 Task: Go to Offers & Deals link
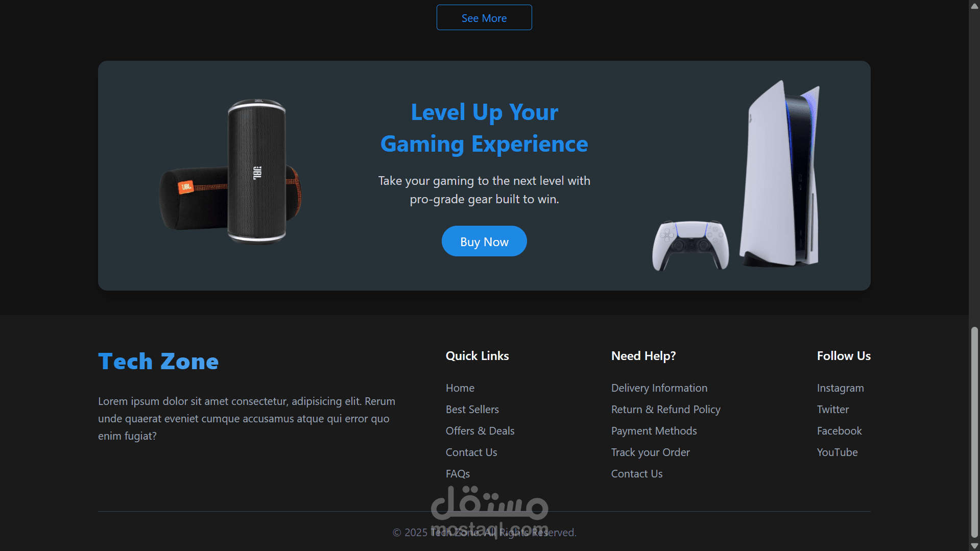click(480, 431)
